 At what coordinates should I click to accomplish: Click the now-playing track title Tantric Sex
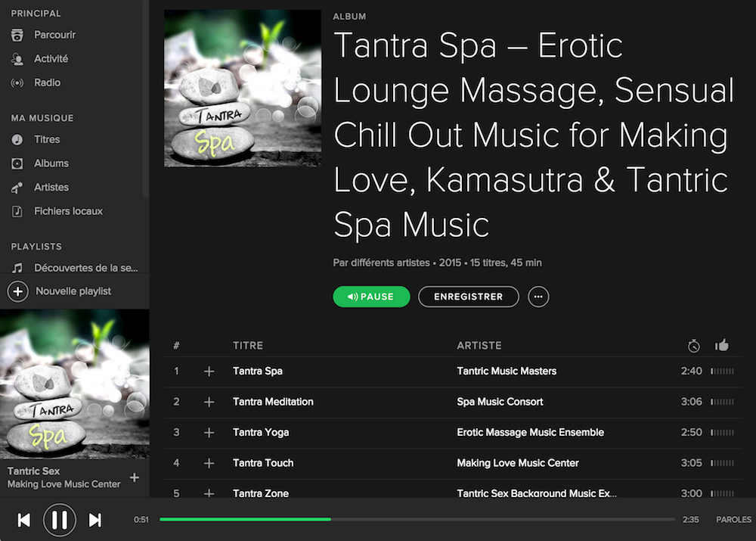coord(33,471)
